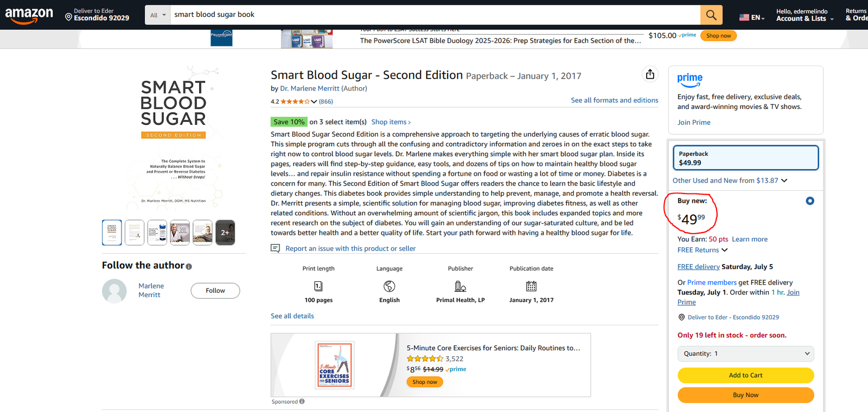Click the US flag language icon
This screenshot has width=868, height=412.
(744, 17)
